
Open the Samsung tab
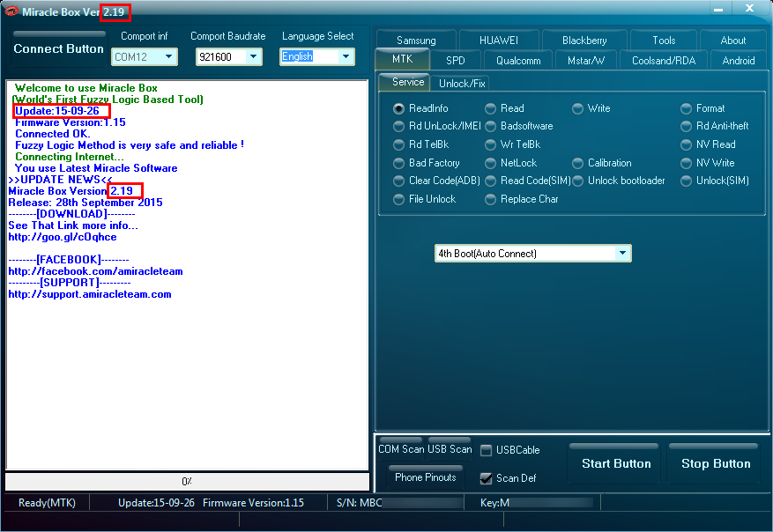pos(416,41)
